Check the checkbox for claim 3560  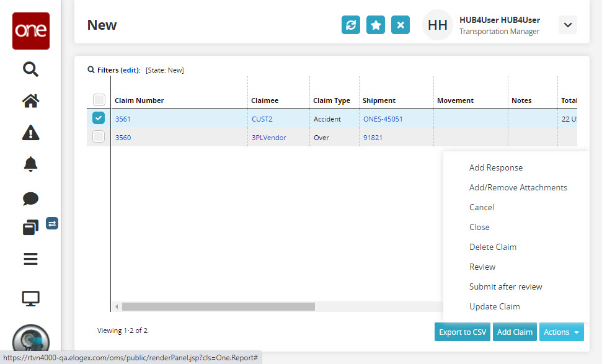tap(99, 137)
